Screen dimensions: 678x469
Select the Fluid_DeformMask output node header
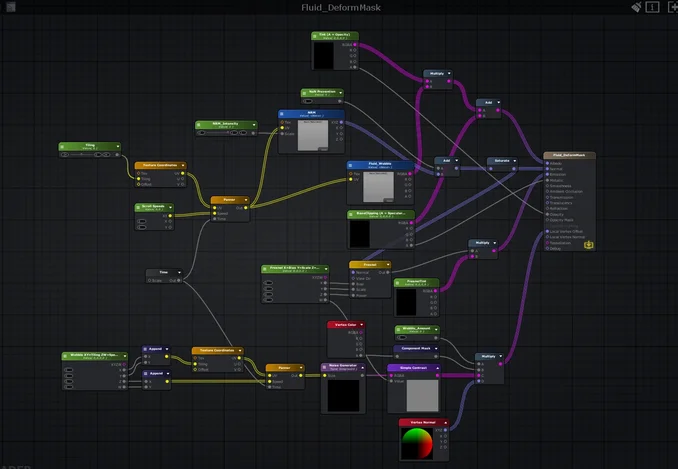click(568, 155)
